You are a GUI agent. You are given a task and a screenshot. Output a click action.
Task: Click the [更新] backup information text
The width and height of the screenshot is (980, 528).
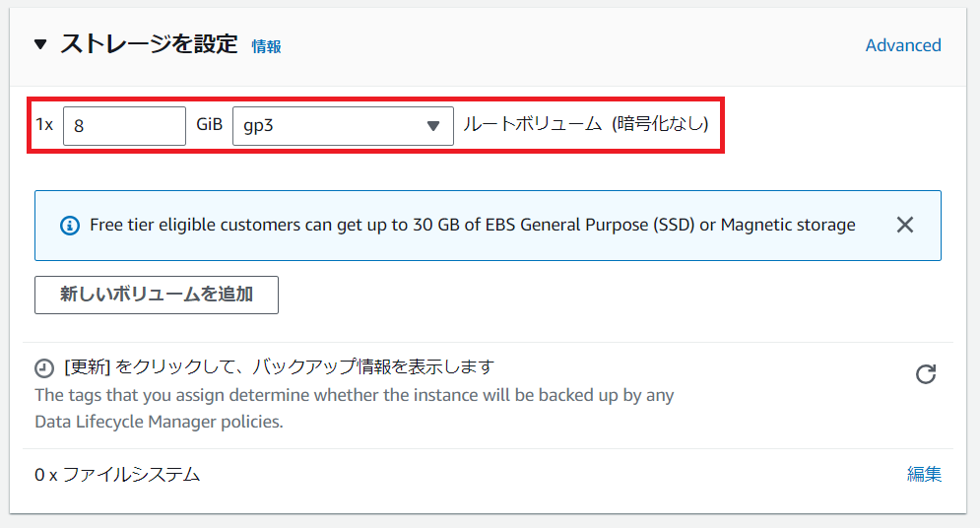(278, 367)
